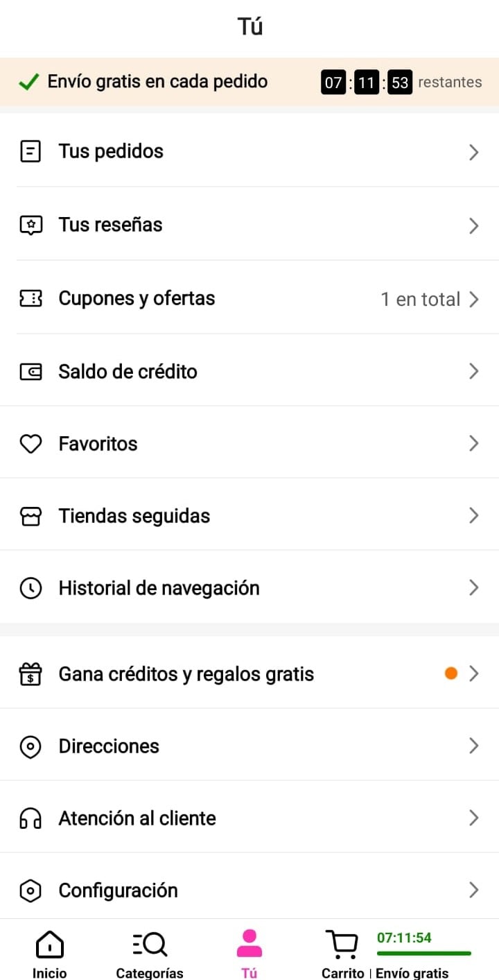Tap the customer service headphones icon
This screenshot has width=499, height=980.
coord(30,818)
